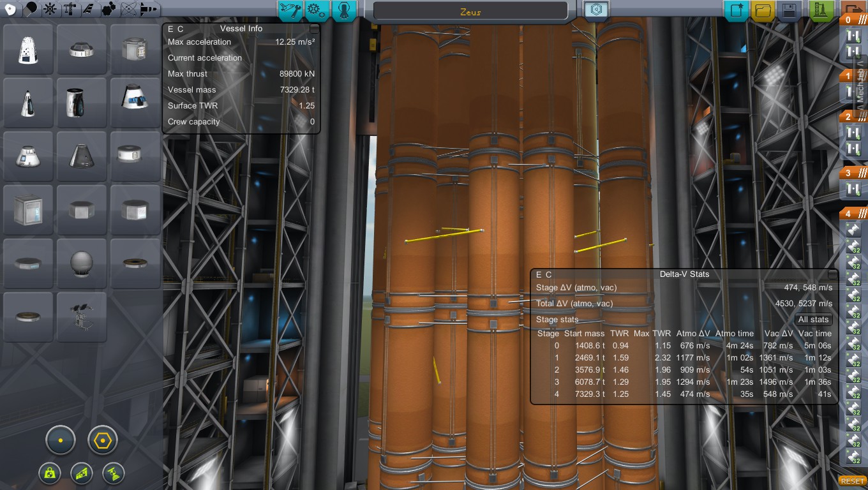Open the Load vessel folder button
The width and height of the screenshot is (868, 490).
click(x=763, y=11)
